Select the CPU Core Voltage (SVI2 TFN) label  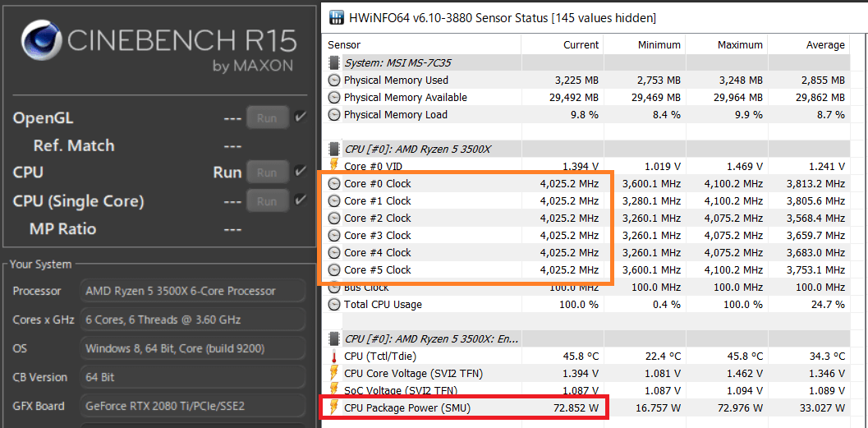point(414,374)
